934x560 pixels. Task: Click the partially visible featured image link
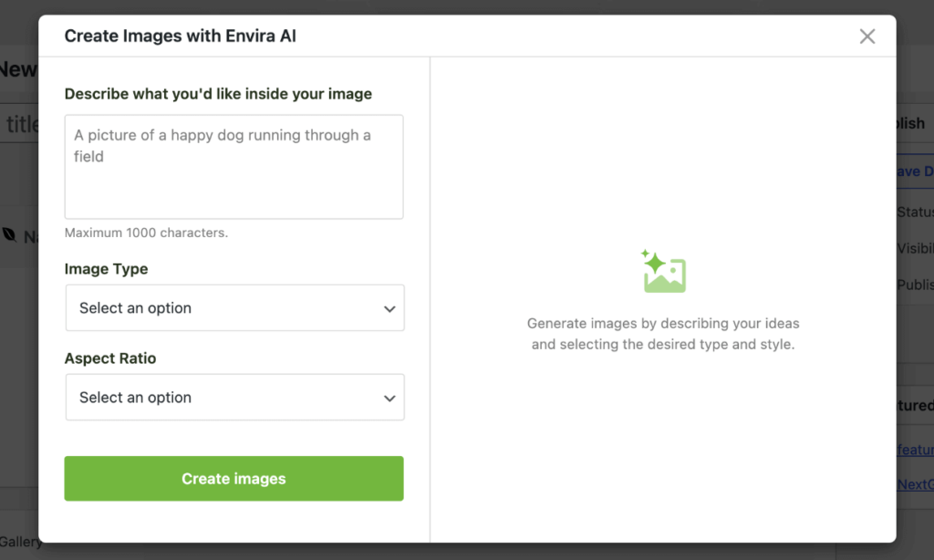915,450
